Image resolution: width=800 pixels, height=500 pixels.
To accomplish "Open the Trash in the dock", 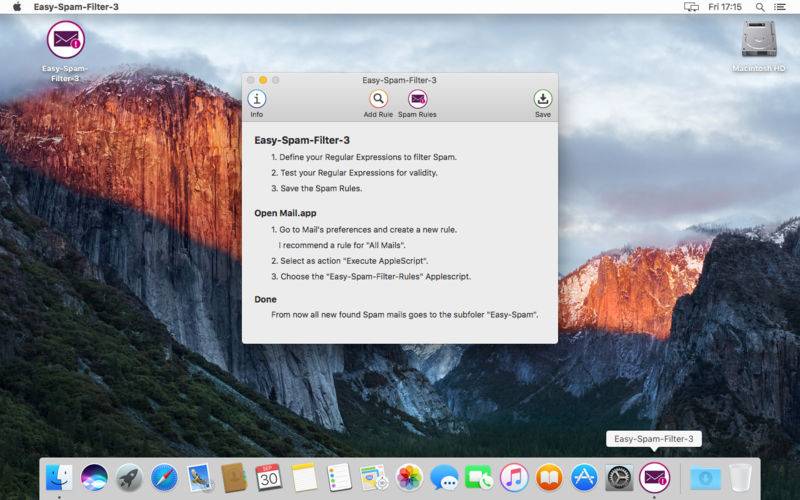I will (740, 478).
